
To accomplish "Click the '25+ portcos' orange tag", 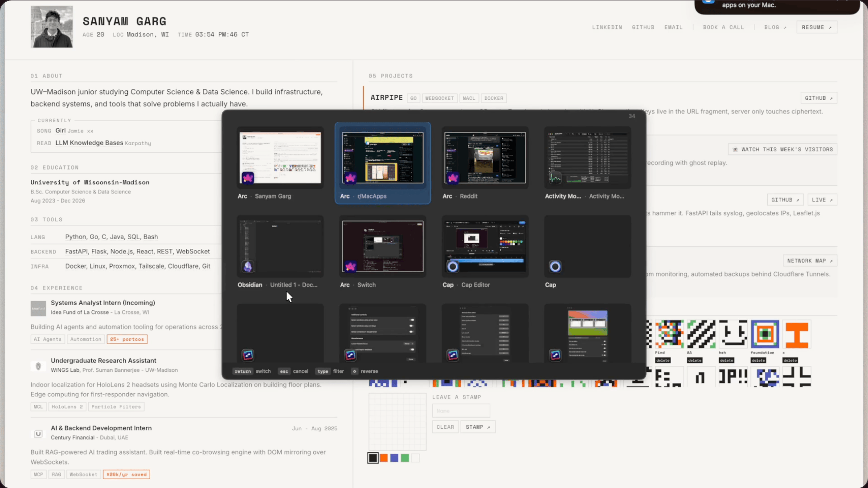I will [127, 339].
